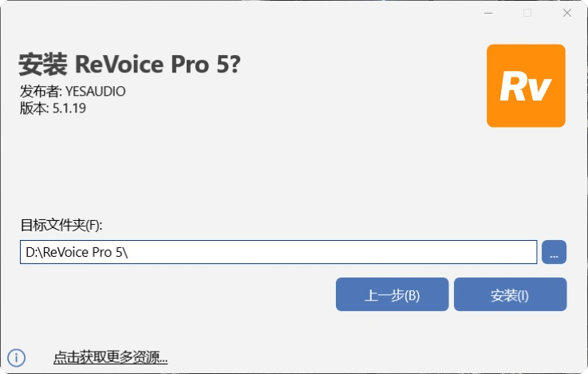Minimize the installer window
The width and height of the screenshot is (588, 374).
pyautogui.click(x=488, y=13)
